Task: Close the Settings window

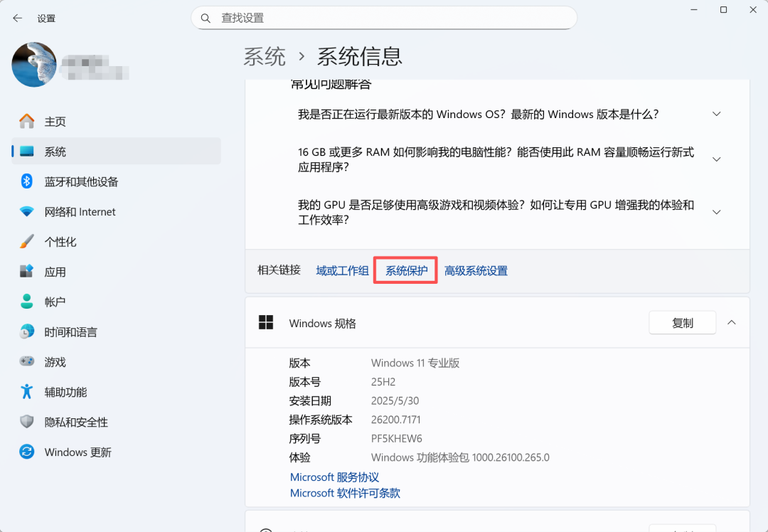Action: (x=753, y=10)
